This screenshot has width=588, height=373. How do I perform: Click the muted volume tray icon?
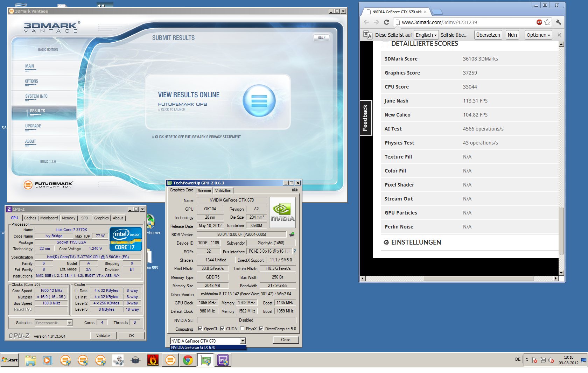[551, 360]
